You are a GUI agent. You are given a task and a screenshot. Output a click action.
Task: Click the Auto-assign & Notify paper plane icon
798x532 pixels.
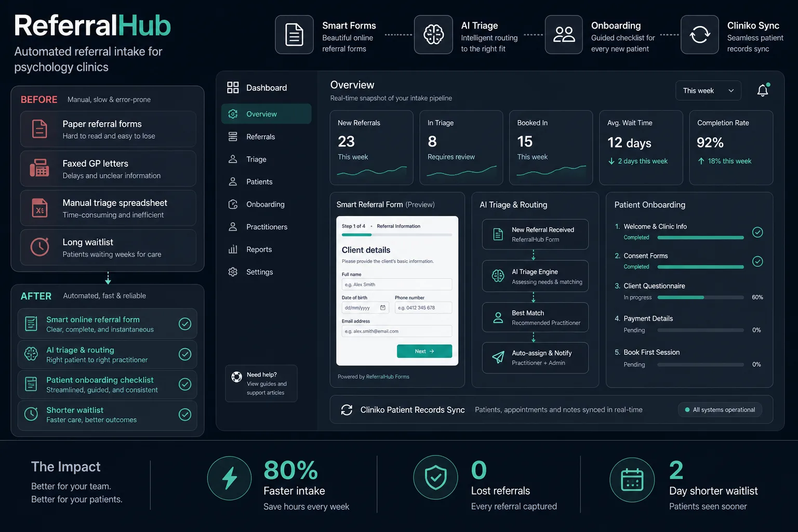coord(498,357)
